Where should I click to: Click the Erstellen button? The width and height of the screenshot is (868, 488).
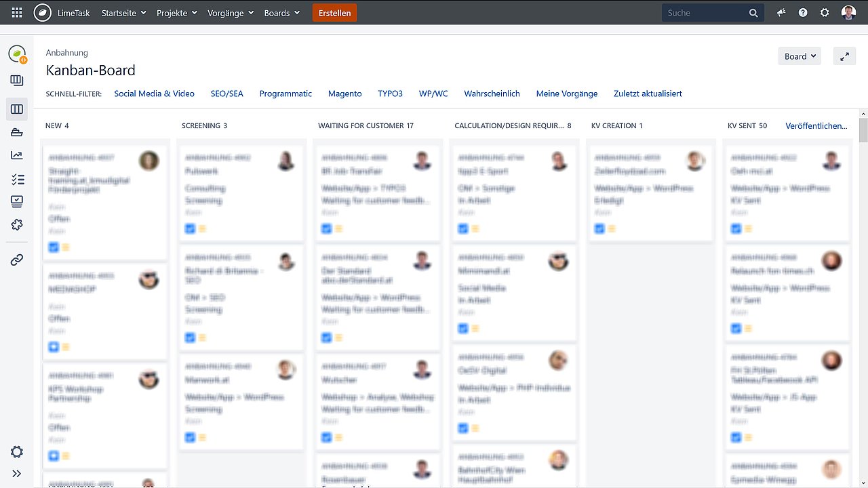click(334, 13)
